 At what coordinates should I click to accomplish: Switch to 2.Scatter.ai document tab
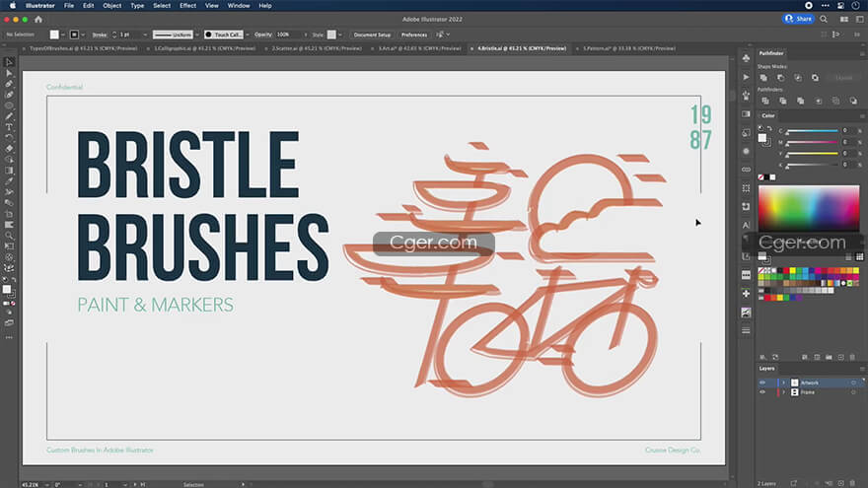[x=317, y=48]
